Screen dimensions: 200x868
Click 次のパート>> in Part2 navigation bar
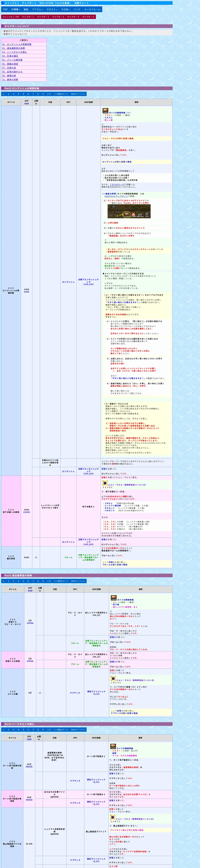pos(78,581)
